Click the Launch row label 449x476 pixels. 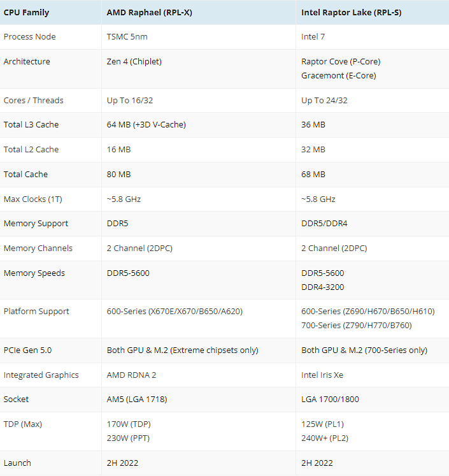pyautogui.click(x=17, y=463)
